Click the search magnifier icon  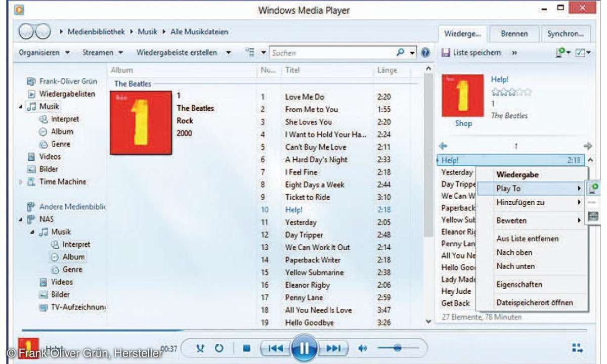(x=400, y=52)
